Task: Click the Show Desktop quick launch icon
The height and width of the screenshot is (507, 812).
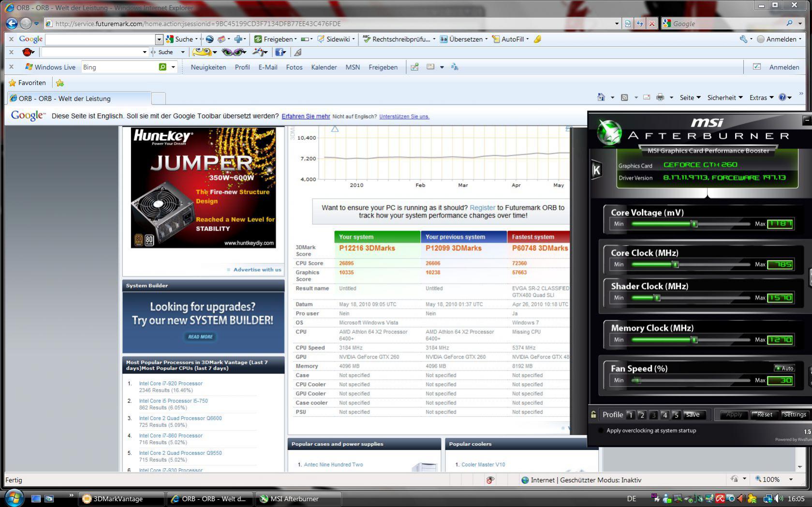Action: click(x=36, y=499)
